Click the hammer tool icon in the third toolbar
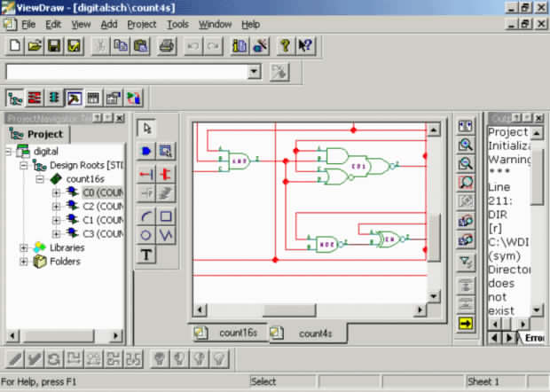 74,98
